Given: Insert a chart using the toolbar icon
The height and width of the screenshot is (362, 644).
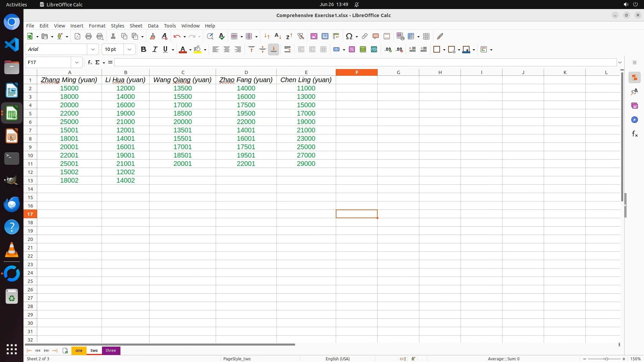Looking at the screenshot, I should pyautogui.click(x=325, y=36).
